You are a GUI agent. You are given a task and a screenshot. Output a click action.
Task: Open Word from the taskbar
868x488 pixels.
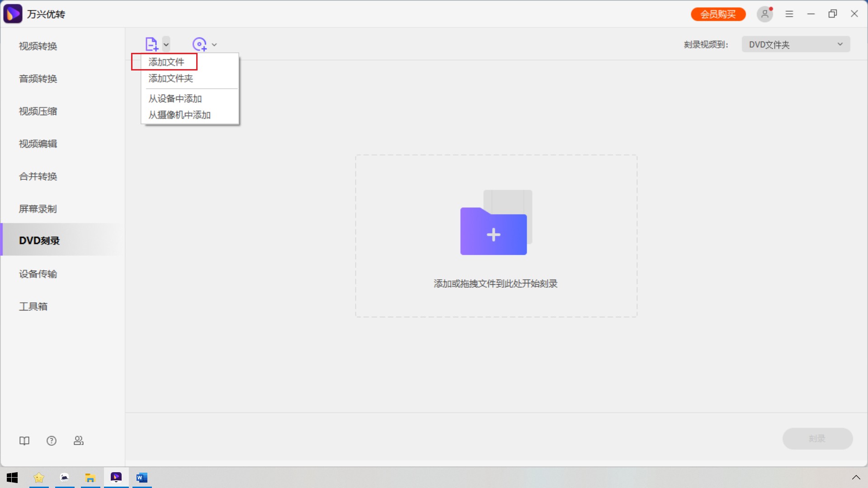coord(142,478)
